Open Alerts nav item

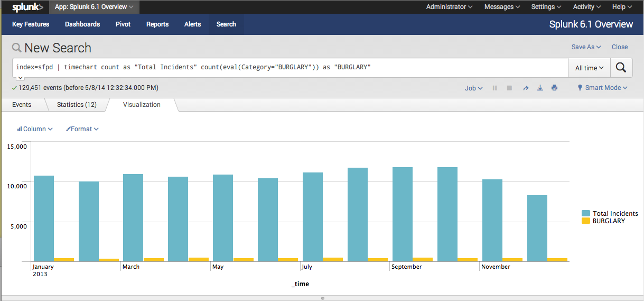click(192, 24)
